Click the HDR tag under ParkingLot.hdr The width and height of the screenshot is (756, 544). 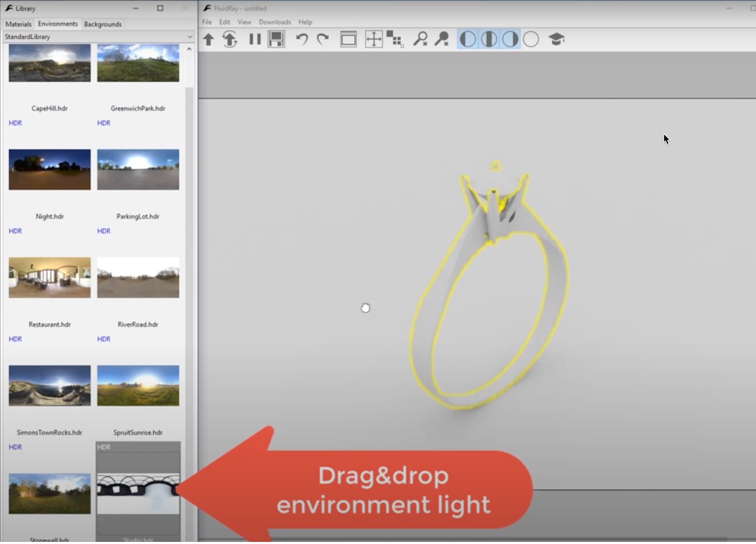[x=104, y=231]
